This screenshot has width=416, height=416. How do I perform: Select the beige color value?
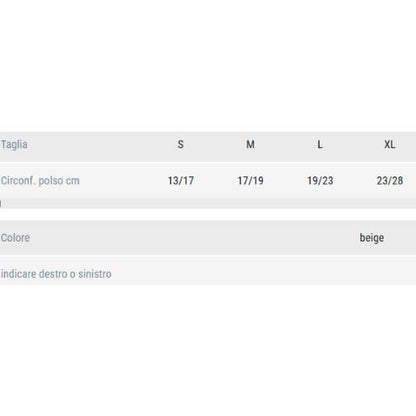point(372,238)
